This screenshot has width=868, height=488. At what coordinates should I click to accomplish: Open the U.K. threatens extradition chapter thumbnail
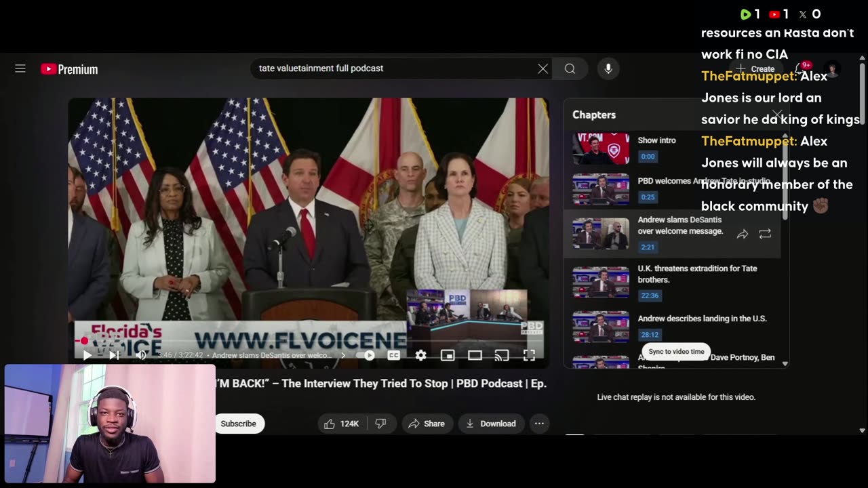pyautogui.click(x=600, y=282)
